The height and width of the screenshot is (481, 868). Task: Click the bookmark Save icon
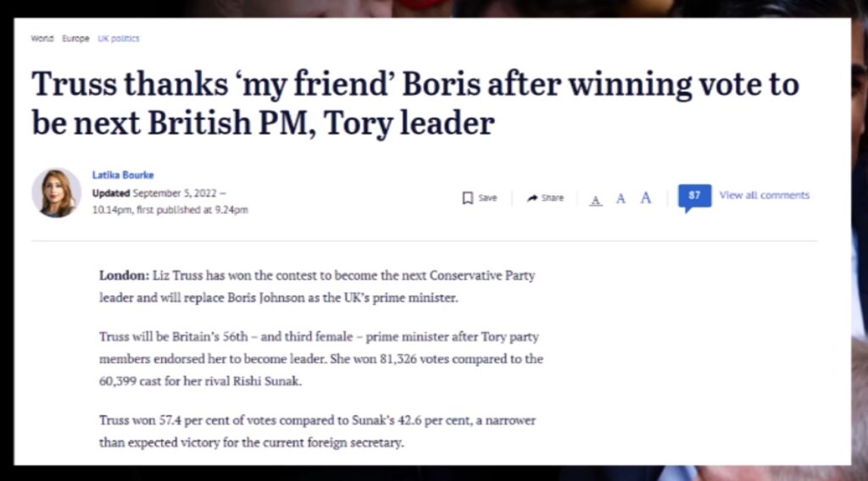[467, 197]
